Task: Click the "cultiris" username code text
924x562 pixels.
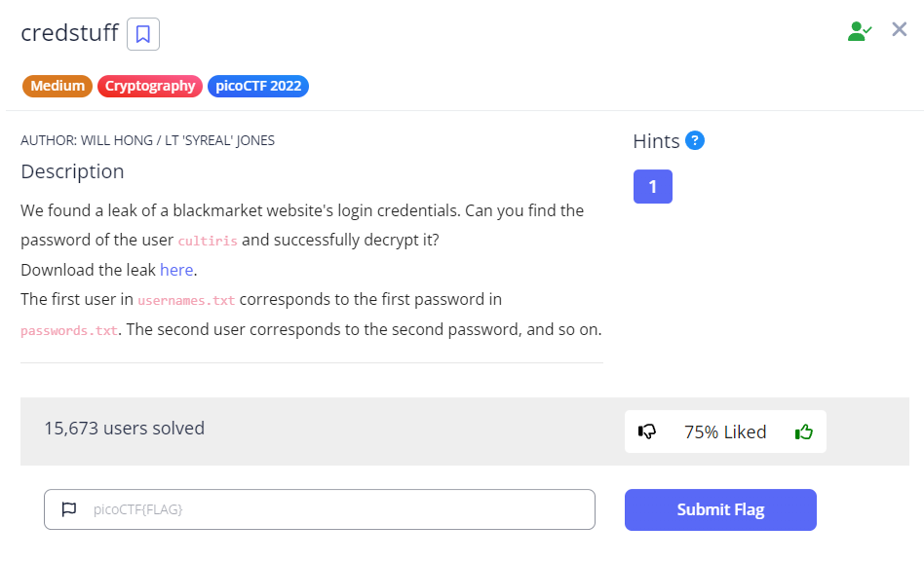Action: [x=208, y=241]
